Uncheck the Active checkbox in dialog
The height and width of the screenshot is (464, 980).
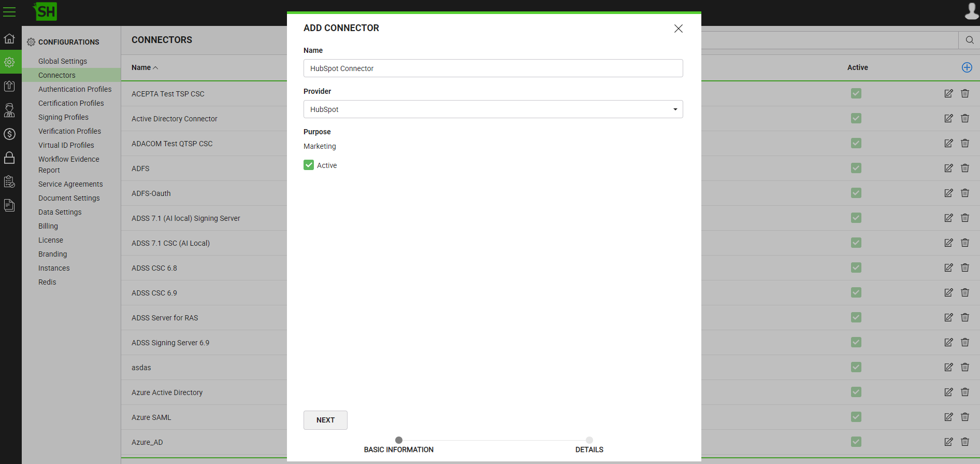pos(309,165)
